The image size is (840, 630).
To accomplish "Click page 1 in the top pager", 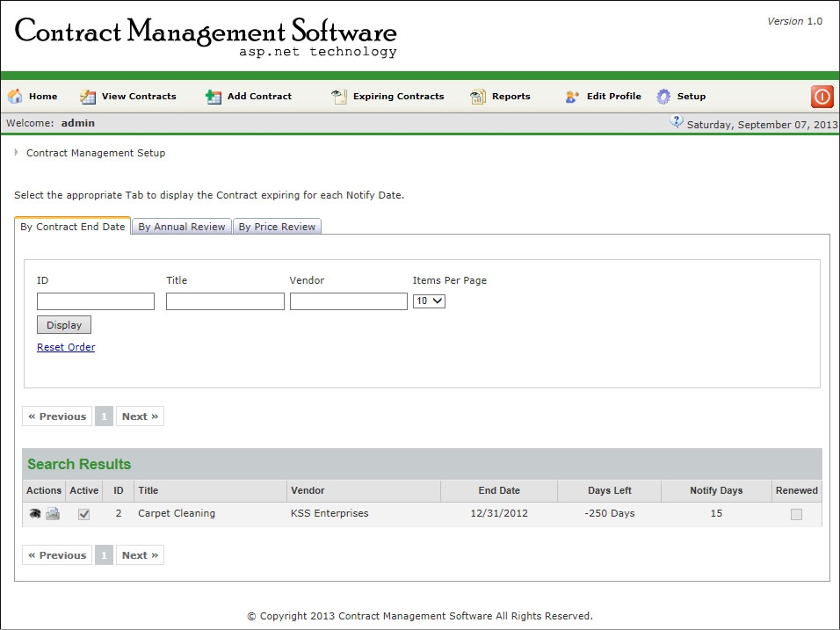I will 104,416.
